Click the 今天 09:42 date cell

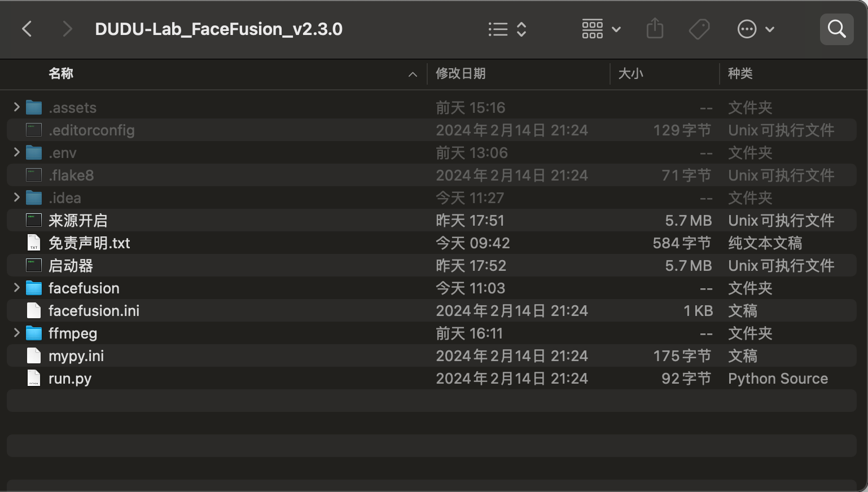tap(472, 243)
